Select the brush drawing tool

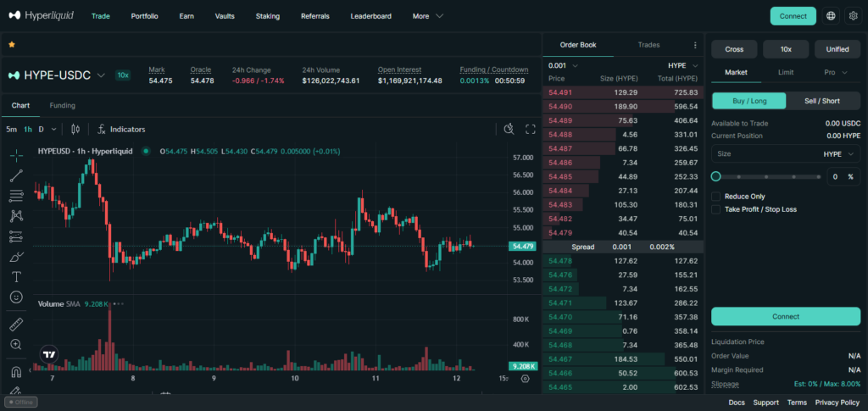click(16, 257)
